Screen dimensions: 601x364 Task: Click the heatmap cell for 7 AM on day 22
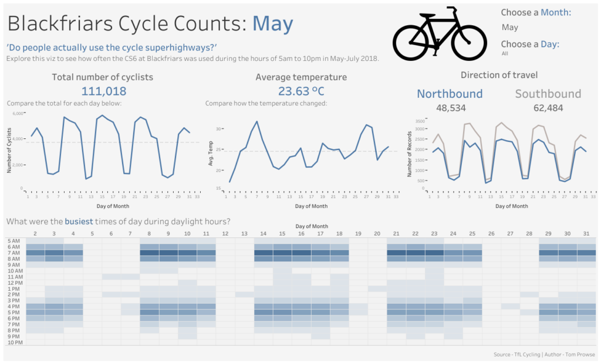[x=416, y=253]
